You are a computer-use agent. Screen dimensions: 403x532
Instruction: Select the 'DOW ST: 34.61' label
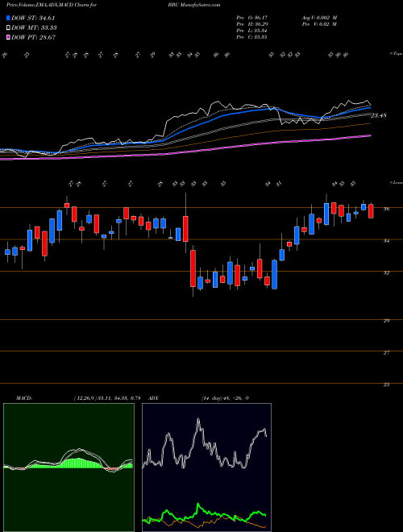click(x=33, y=18)
